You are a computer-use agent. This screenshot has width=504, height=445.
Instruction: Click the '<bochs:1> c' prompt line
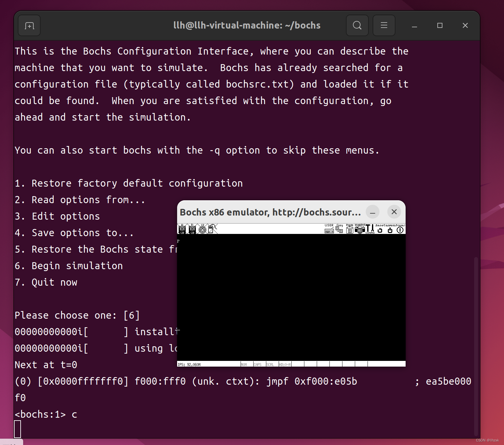point(46,414)
